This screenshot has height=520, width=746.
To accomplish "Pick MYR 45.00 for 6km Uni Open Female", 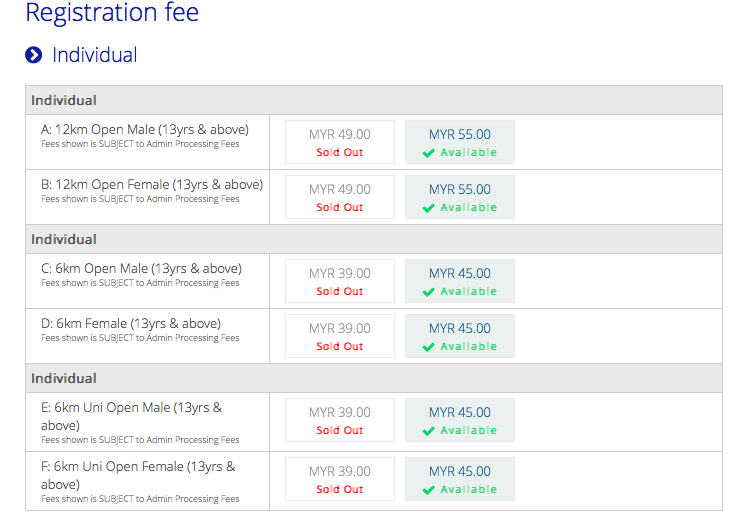I will 460,479.
